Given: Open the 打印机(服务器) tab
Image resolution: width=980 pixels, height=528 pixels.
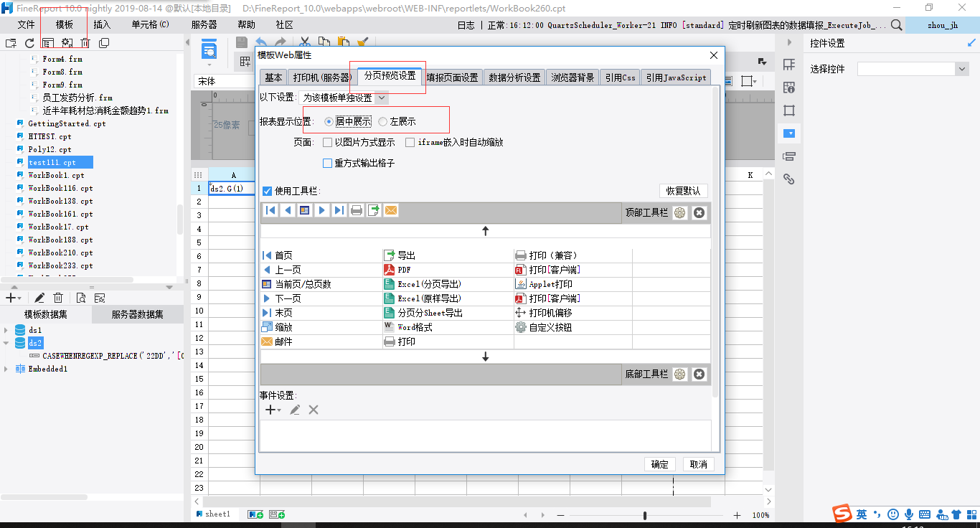Looking at the screenshot, I should coord(321,77).
